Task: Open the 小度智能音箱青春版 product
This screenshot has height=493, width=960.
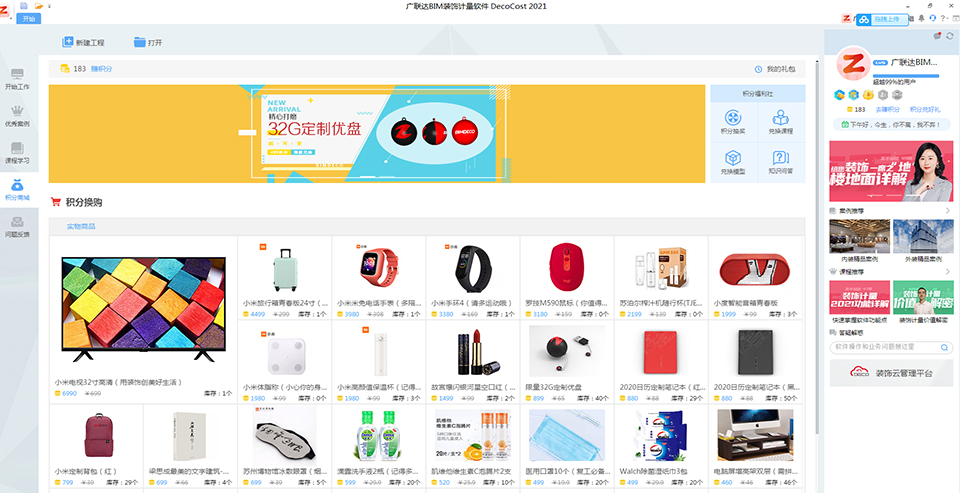Action: point(756,277)
